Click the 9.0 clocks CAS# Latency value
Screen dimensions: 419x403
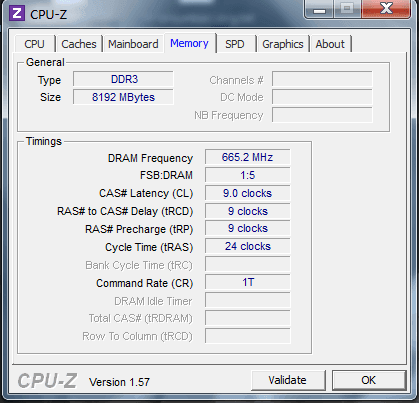pos(247,193)
